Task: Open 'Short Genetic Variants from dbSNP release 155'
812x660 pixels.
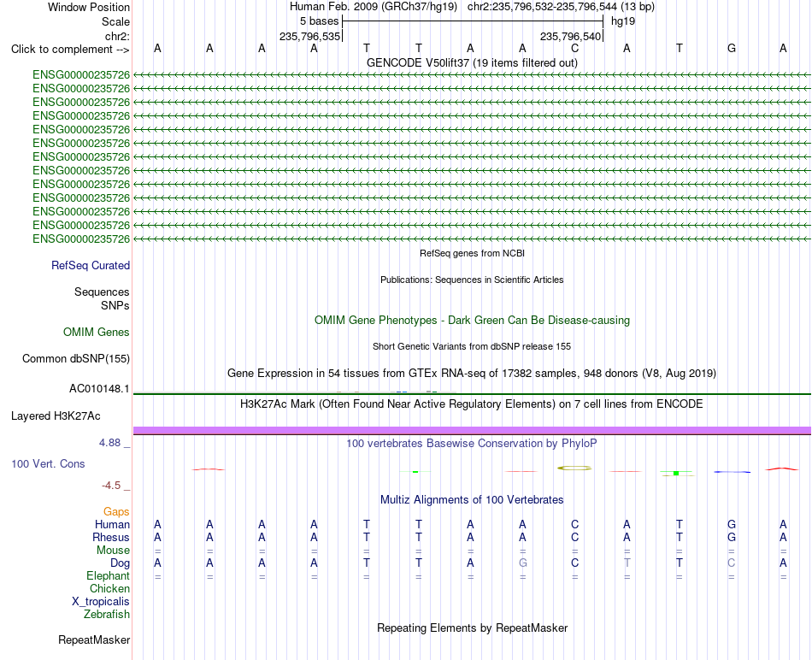Action: (x=472, y=346)
